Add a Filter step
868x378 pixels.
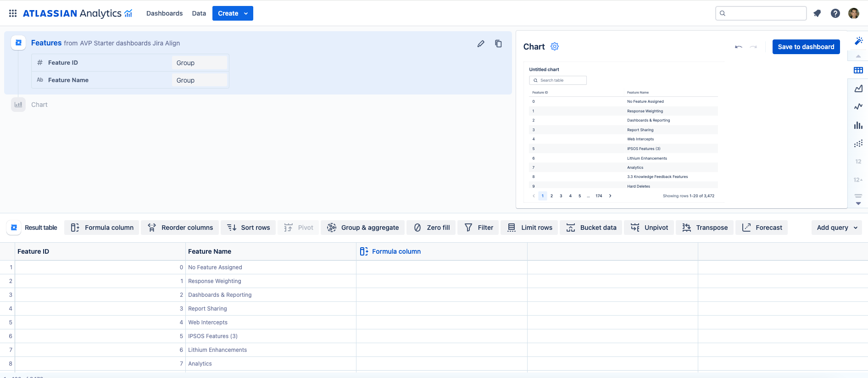pyautogui.click(x=479, y=228)
